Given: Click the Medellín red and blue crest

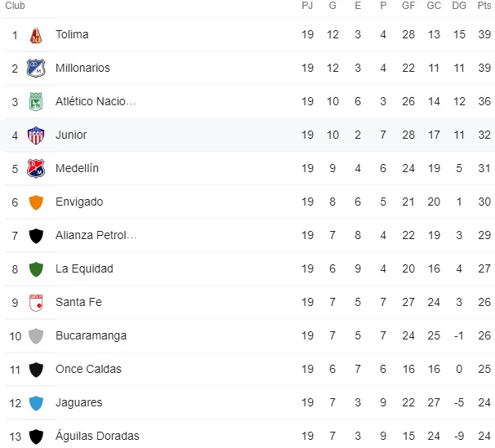Looking at the screenshot, I should coord(36,169).
